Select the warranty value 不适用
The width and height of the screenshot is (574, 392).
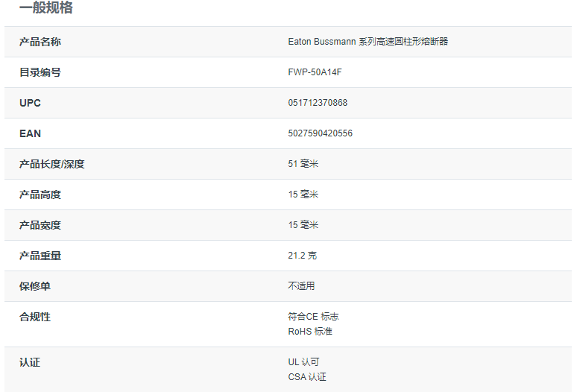(x=301, y=286)
